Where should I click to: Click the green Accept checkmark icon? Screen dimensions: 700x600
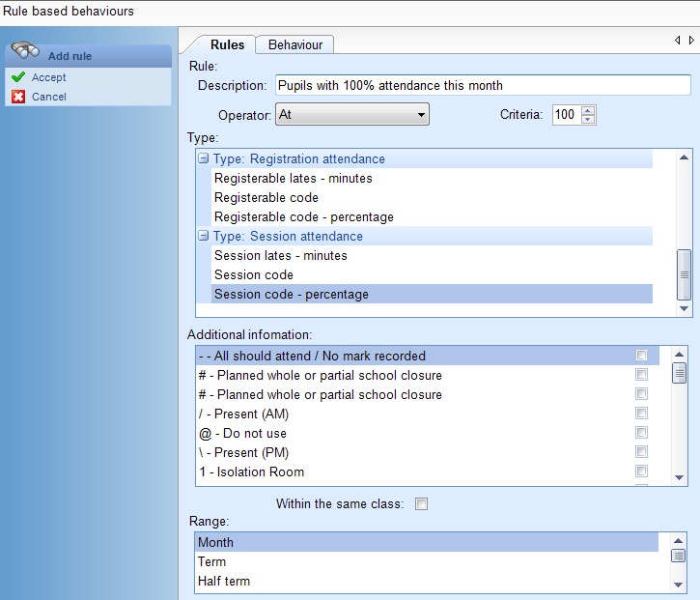18,77
